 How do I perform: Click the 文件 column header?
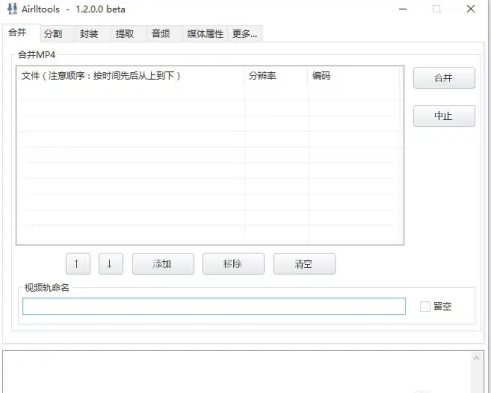click(x=131, y=76)
